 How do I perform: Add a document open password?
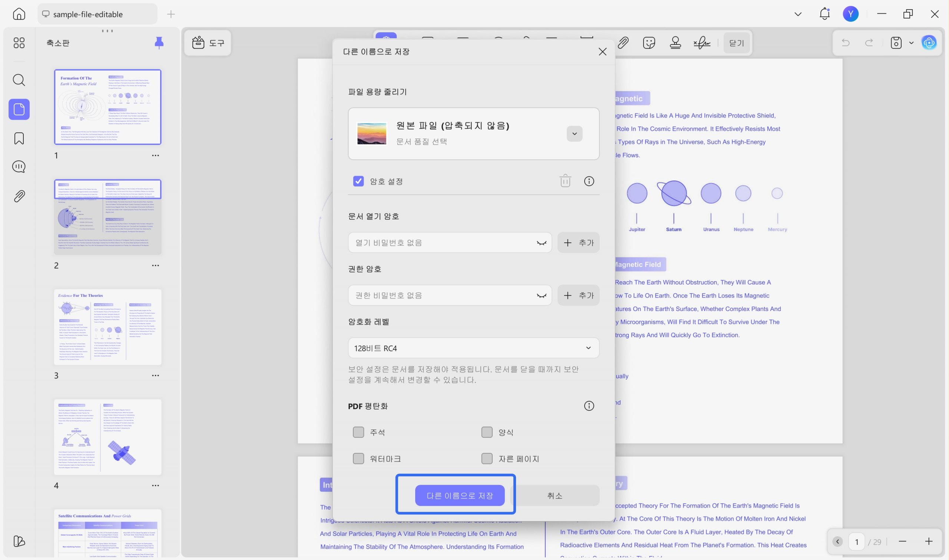[578, 242]
